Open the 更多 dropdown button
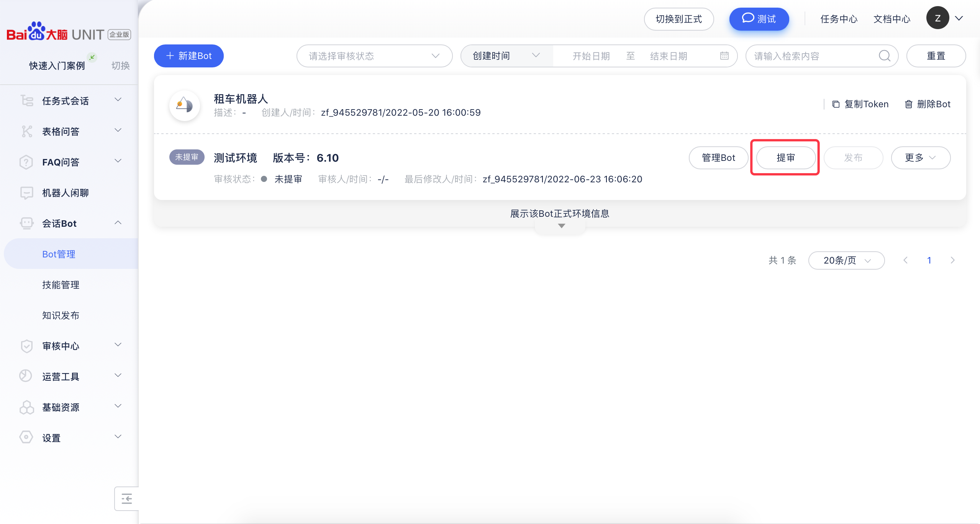This screenshot has width=980, height=524. pyautogui.click(x=921, y=158)
